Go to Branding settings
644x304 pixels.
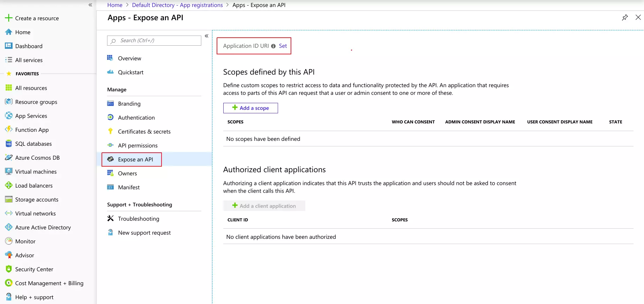[129, 104]
